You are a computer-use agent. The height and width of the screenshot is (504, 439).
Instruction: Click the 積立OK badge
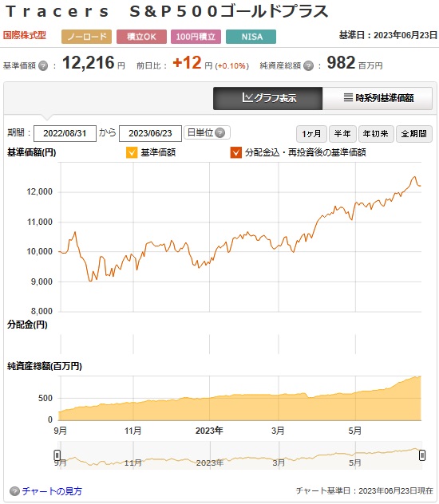coord(141,37)
